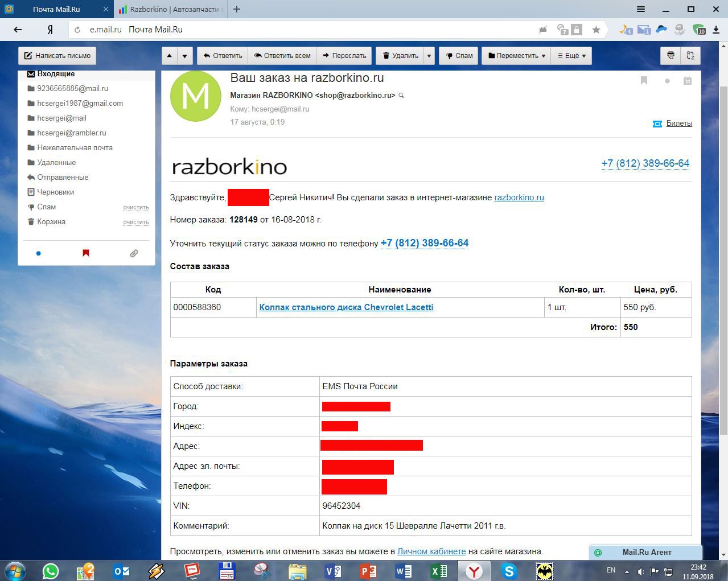Open the Личном кабинете link
This screenshot has width=728, height=581.
(431, 551)
